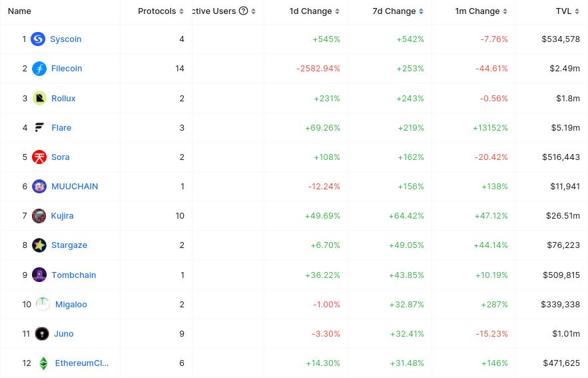Open the Migaloo chain link

(x=71, y=304)
